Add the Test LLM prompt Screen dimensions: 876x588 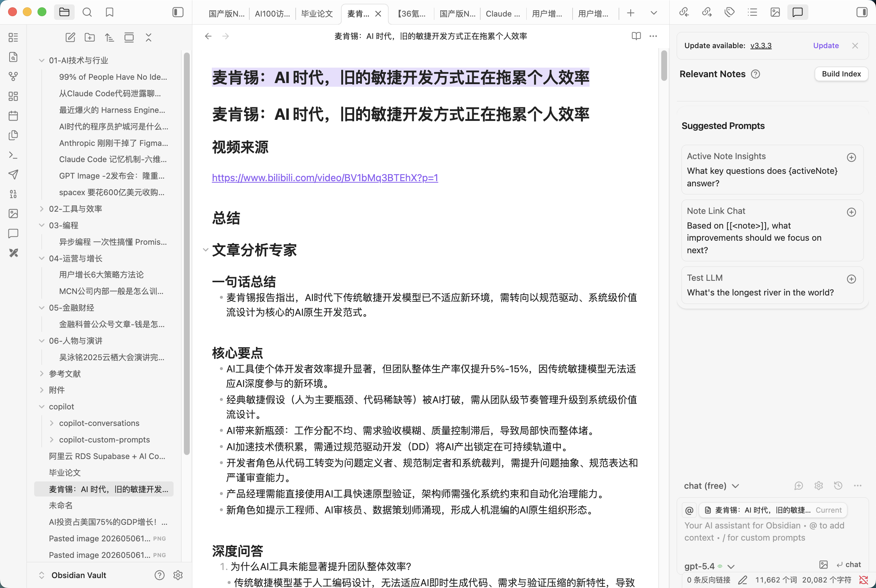pos(851,279)
